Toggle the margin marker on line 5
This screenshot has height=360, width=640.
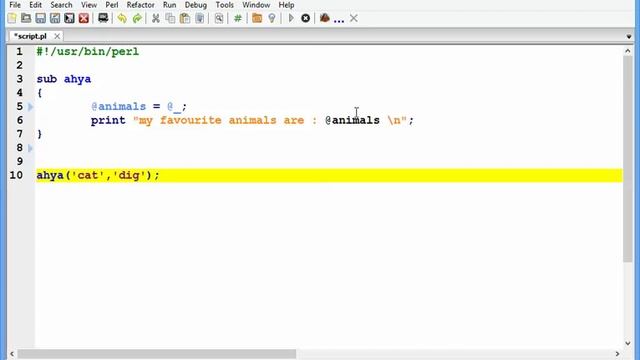[30, 107]
